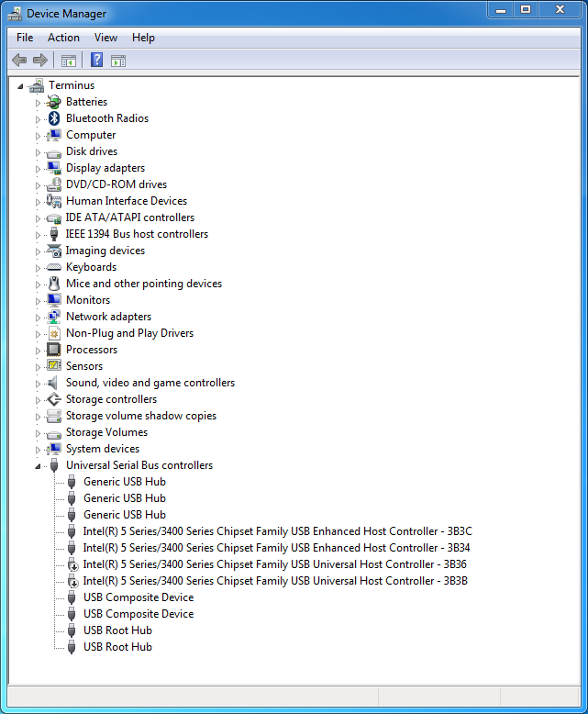The height and width of the screenshot is (714, 588).
Task: Expand Storage volume shadow copies category
Action: 38,417
